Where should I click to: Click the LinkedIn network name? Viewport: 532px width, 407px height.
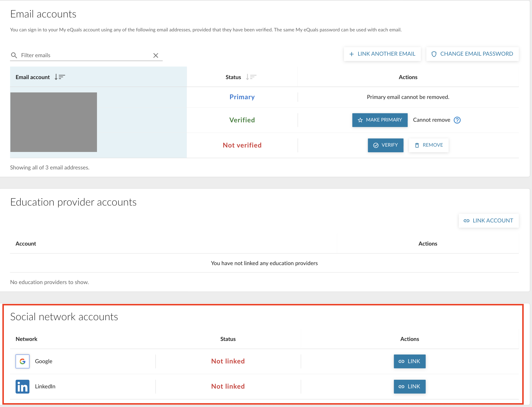click(x=45, y=387)
